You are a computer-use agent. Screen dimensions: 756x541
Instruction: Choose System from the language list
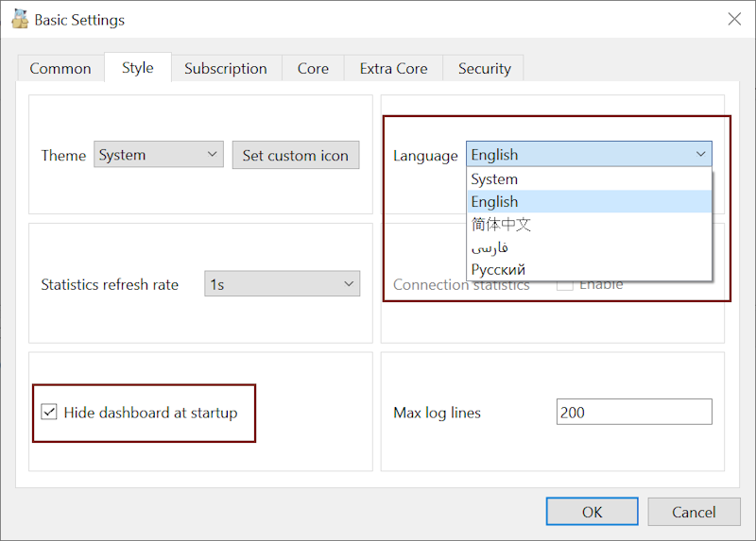(x=494, y=178)
